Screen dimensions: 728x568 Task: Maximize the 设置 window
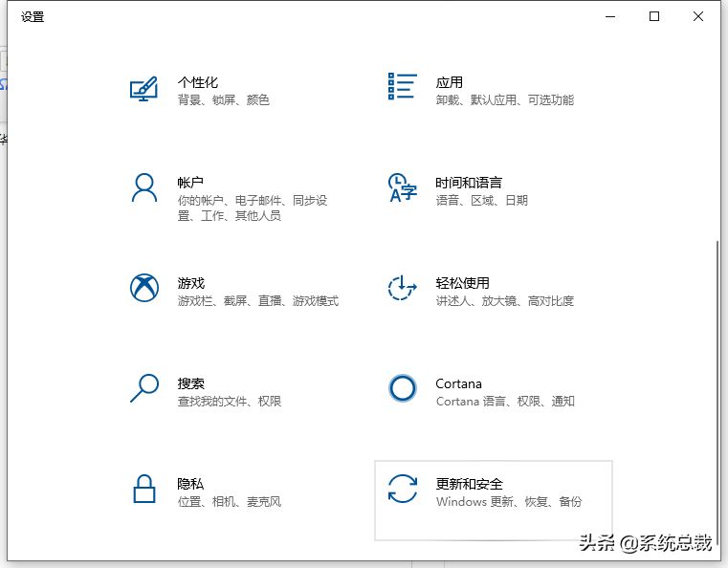pyautogui.click(x=654, y=16)
